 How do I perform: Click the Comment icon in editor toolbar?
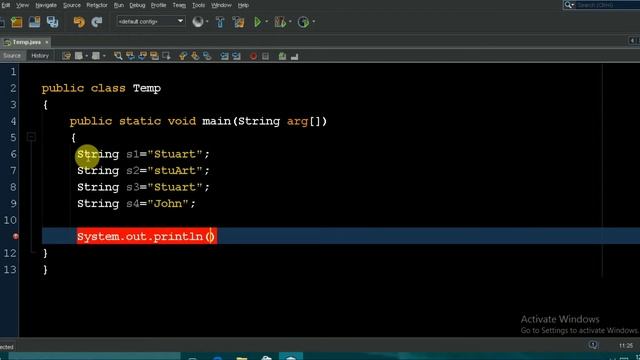(282, 56)
